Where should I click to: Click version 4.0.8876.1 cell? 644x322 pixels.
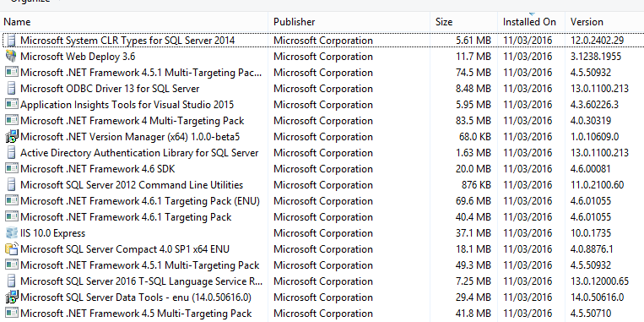(592, 248)
